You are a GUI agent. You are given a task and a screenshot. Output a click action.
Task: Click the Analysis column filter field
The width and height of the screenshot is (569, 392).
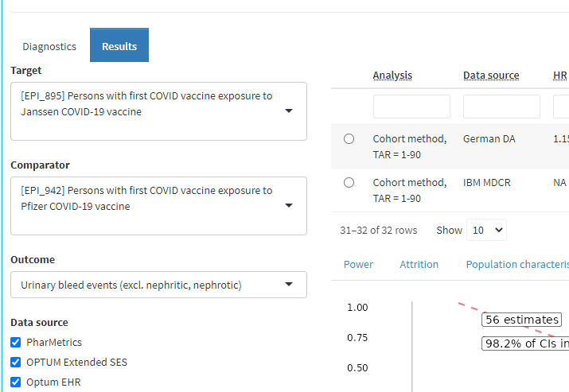411,107
